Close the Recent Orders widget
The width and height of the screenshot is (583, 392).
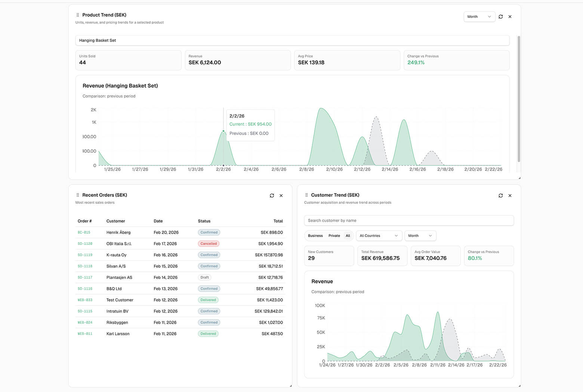pyautogui.click(x=281, y=196)
